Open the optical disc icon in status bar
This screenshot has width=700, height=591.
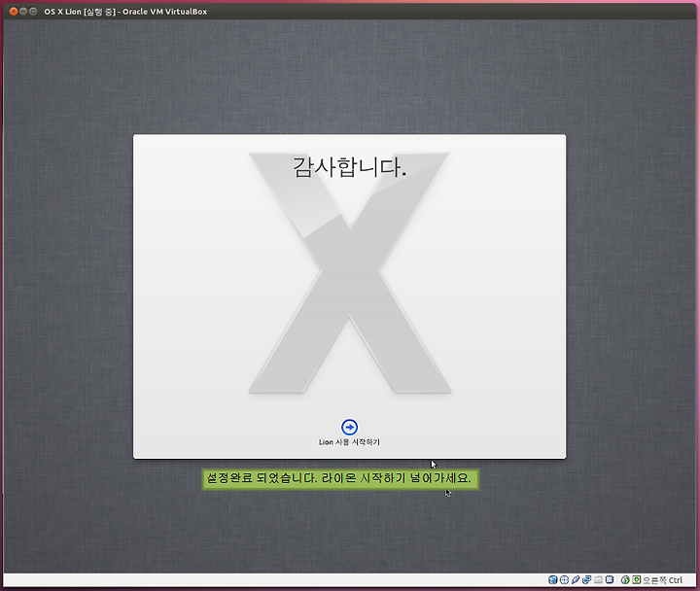point(564,580)
